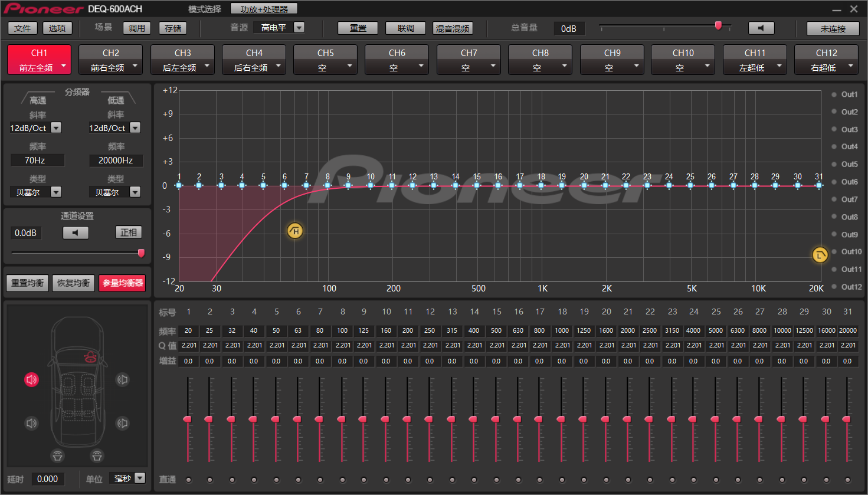Select the front-left speaker in car diagram

(32, 379)
